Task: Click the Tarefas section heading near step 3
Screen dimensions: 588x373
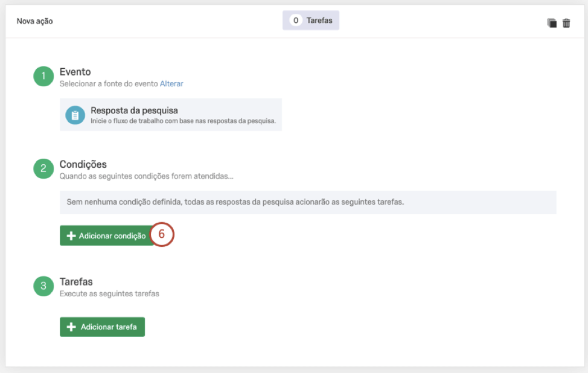Action: click(x=76, y=282)
